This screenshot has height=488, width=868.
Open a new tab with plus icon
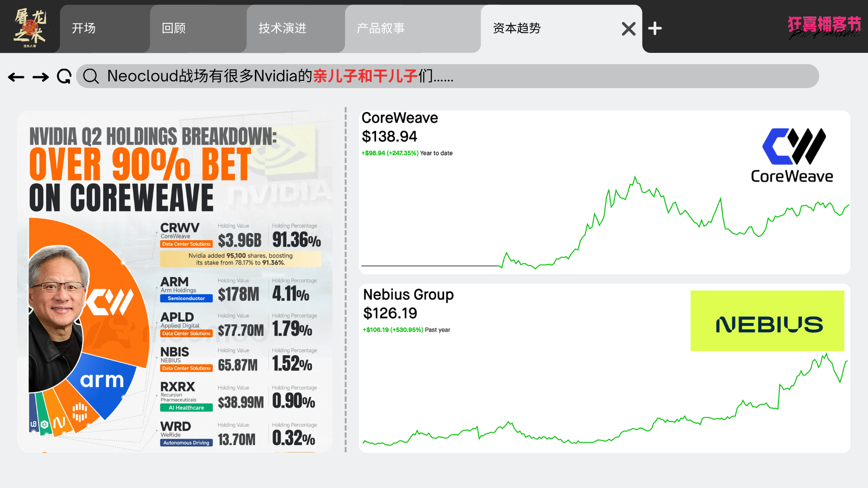pyautogui.click(x=655, y=28)
